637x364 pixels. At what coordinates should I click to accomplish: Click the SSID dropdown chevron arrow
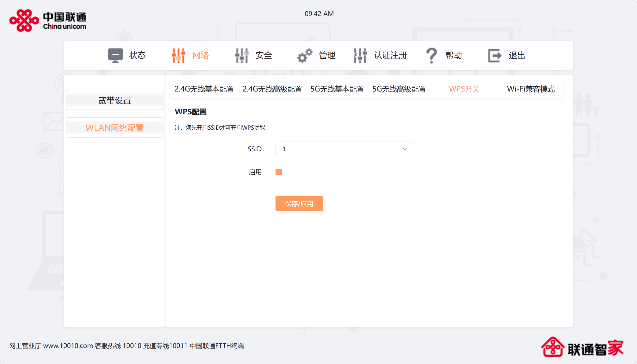[405, 149]
